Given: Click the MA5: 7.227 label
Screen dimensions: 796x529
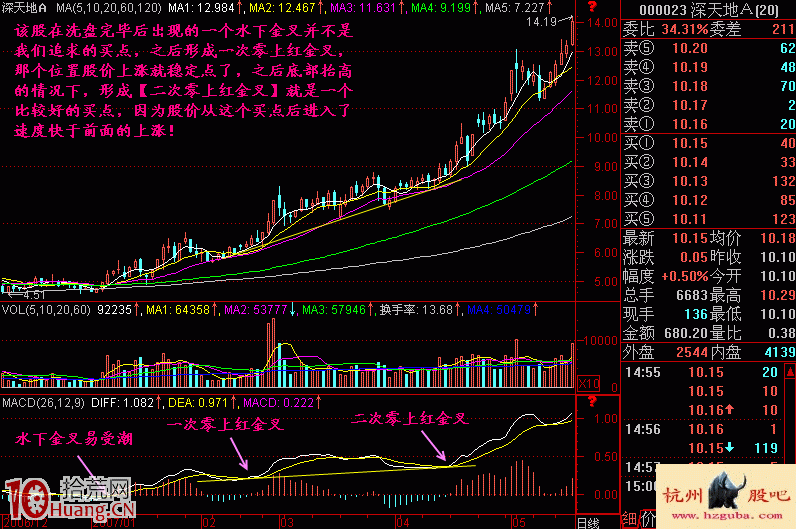Looking at the screenshot, I should [515, 8].
